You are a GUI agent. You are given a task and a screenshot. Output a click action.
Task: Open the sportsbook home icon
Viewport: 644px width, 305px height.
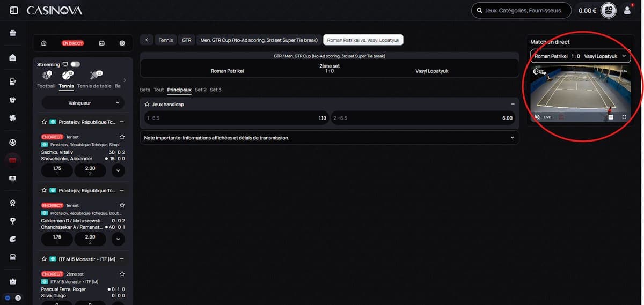pyautogui.click(x=43, y=43)
